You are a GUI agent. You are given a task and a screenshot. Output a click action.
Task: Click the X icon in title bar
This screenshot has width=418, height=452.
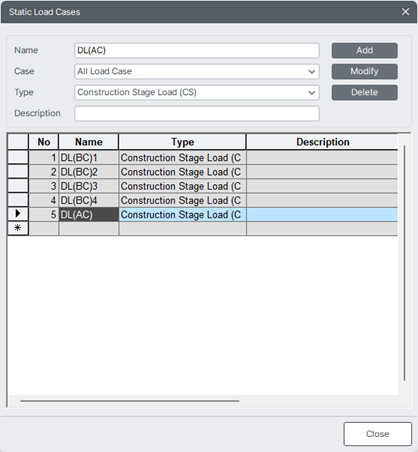click(405, 12)
